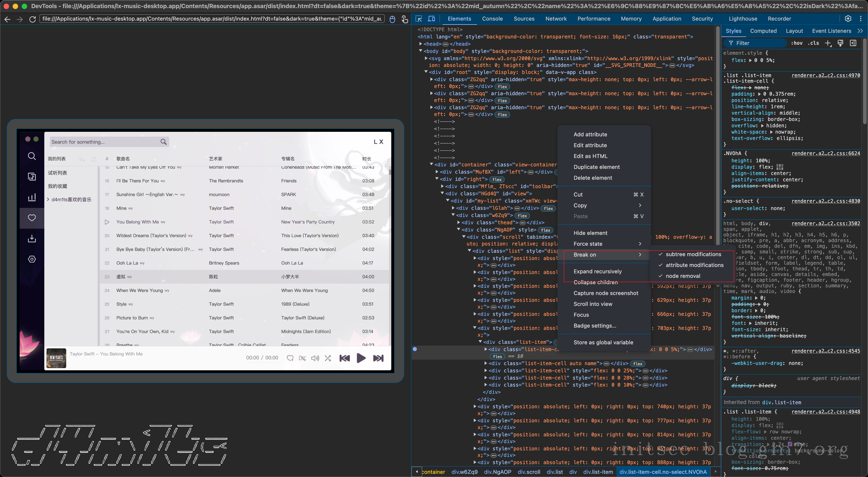Open the download sidebar icon
The width and height of the screenshot is (868, 477).
click(x=32, y=239)
